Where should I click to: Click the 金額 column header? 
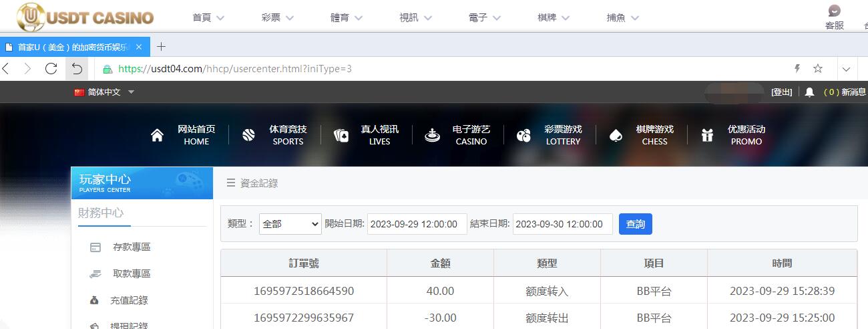click(x=440, y=263)
